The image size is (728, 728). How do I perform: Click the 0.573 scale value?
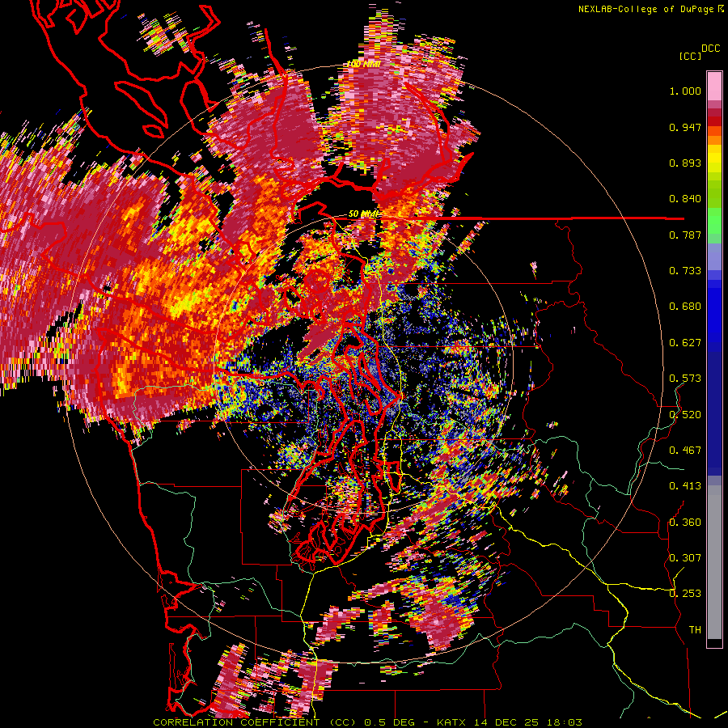coord(685,379)
